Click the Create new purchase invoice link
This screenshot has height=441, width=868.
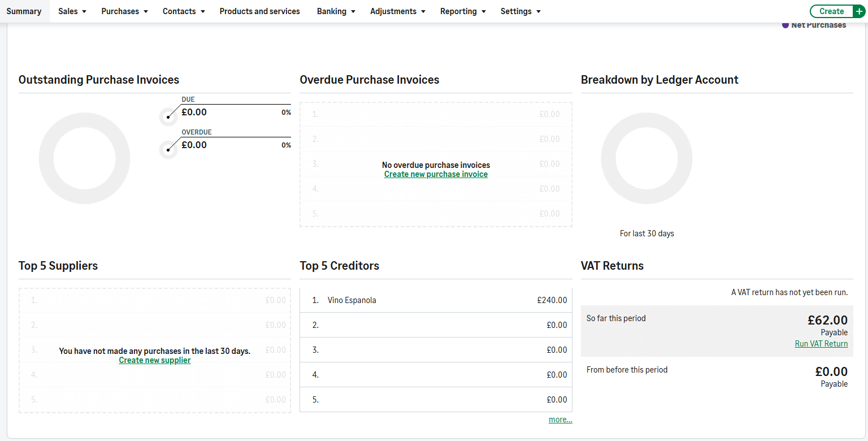436,174
